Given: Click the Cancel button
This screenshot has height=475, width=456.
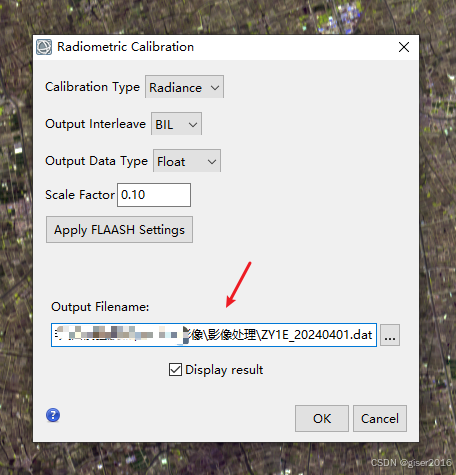Looking at the screenshot, I should click(x=380, y=419).
